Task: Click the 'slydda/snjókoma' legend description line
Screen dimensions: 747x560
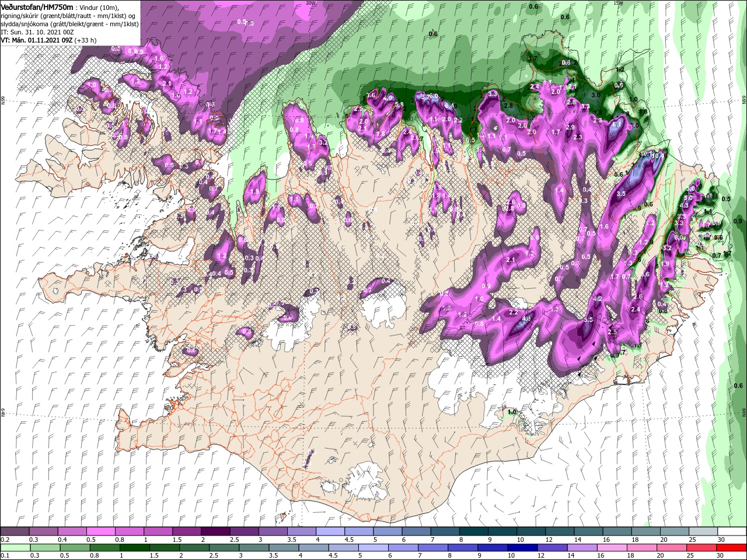Action: click(x=69, y=24)
